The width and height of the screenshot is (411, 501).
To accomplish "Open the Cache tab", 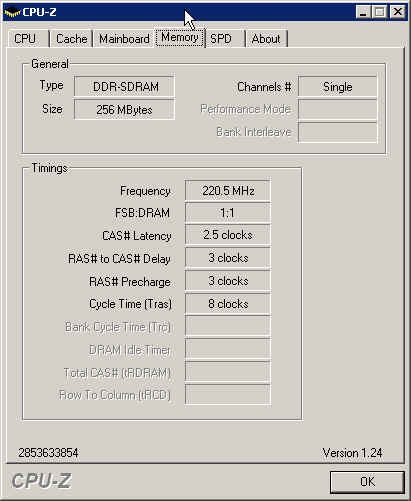I will tap(71, 39).
